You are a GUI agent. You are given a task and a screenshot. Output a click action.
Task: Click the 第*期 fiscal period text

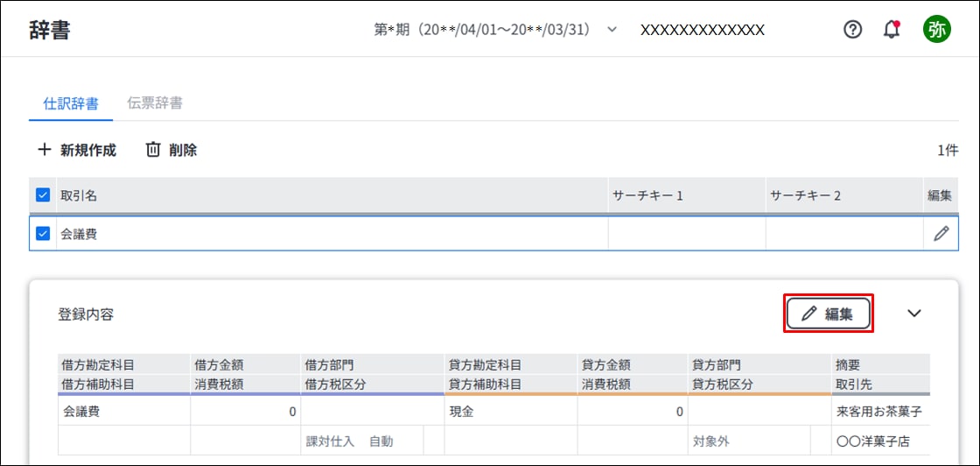(x=482, y=30)
